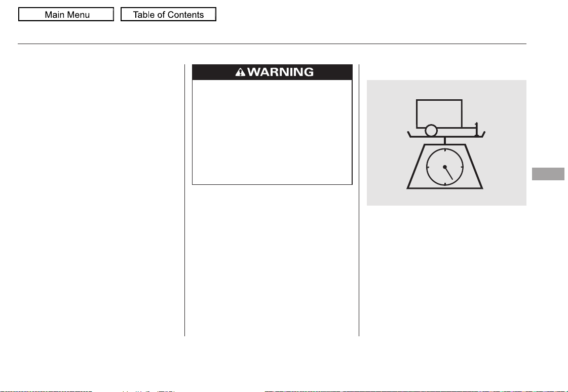Click the scale dial gauge in illustration
The height and width of the screenshot is (392, 568).
pos(445,167)
